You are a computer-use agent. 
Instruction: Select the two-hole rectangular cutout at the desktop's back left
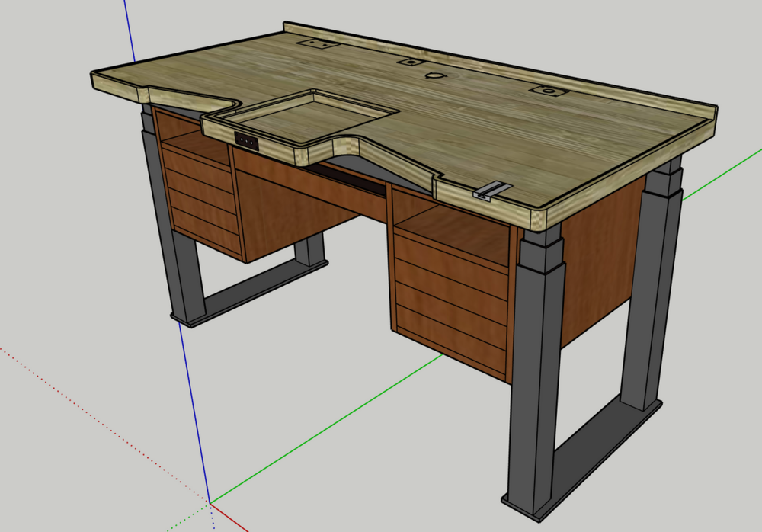(x=319, y=43)
